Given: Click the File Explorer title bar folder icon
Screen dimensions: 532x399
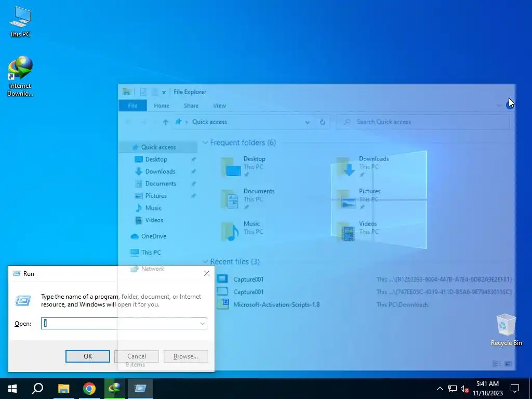Looking at the screenshot, I should 127,91.
